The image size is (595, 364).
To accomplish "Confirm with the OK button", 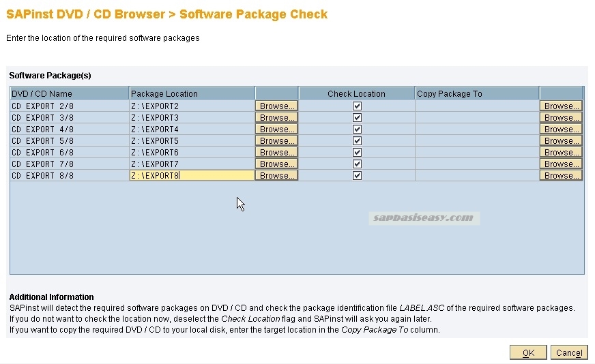I will (x=528, y=352).
